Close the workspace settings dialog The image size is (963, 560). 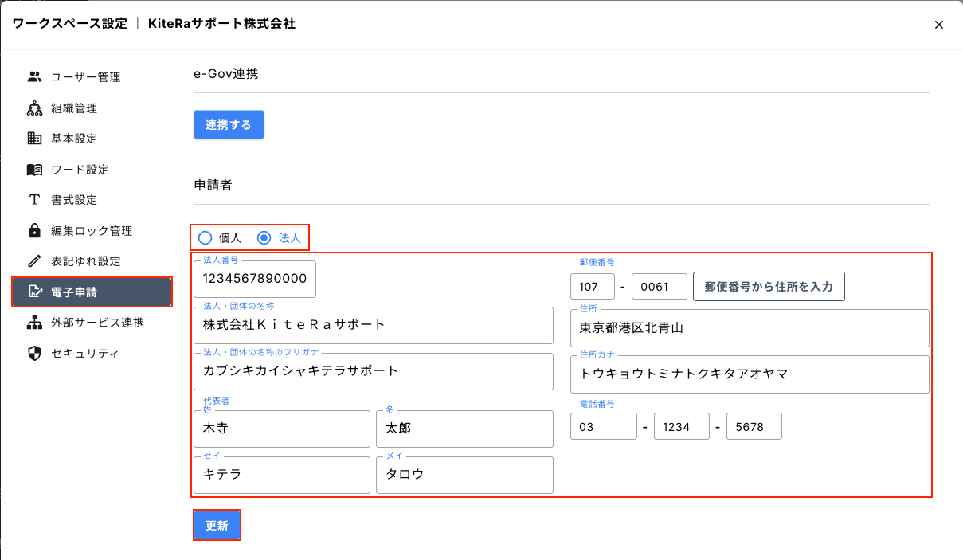tap(938, 25)
